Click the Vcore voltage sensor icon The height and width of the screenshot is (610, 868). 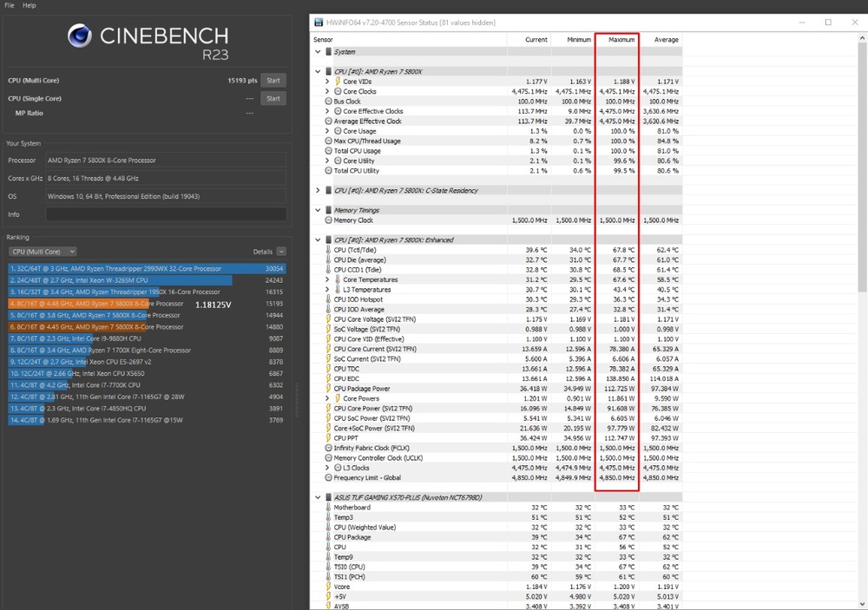pyautogui.click(x=328, y=586)
